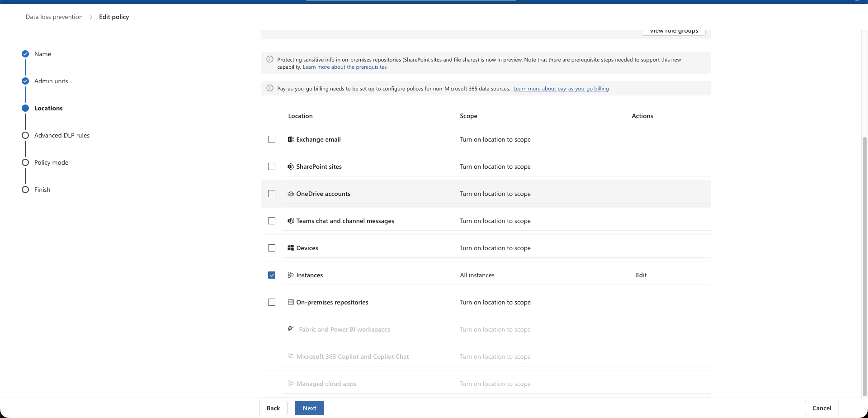Jump to Advanced DLP rules step
The height and width of the screenshot is (418, 868).
tap(62, 135)
